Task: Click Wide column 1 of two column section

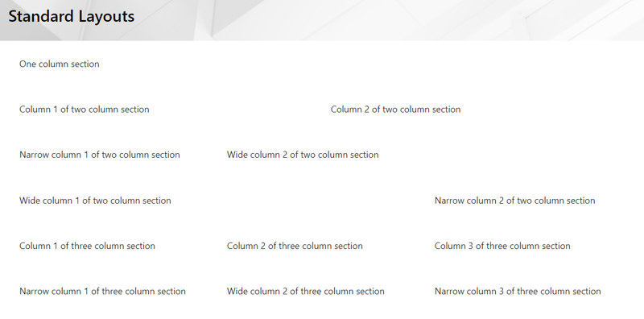Action: pyautogui.click(x=95, y=201)
